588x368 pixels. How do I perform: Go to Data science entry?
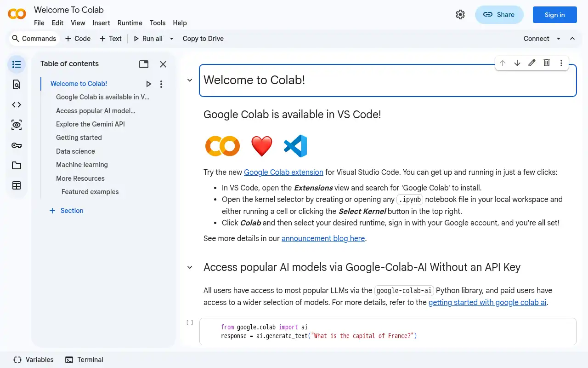coord(75,151)
